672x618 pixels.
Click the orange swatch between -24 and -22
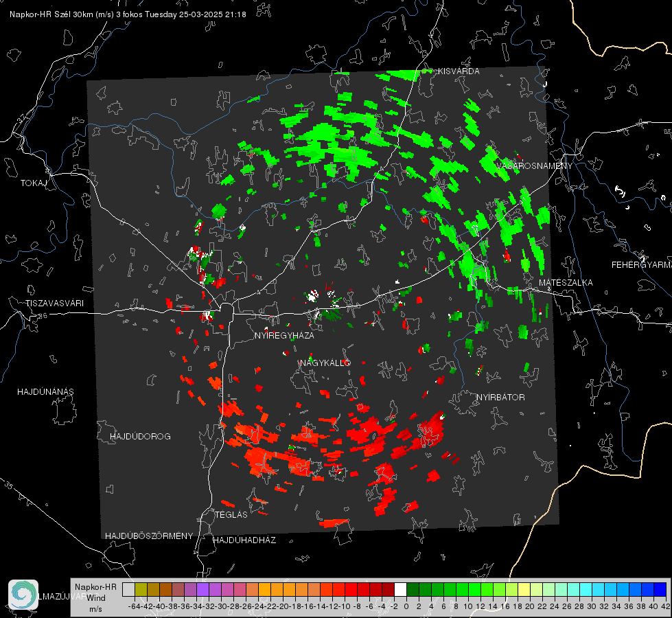tap(264, 589)
